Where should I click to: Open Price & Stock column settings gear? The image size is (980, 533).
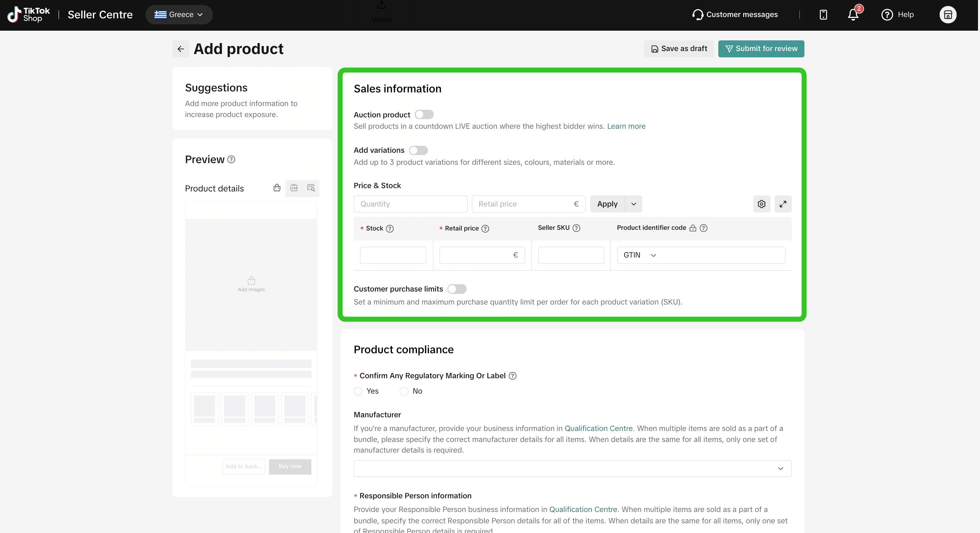point(762,204)
